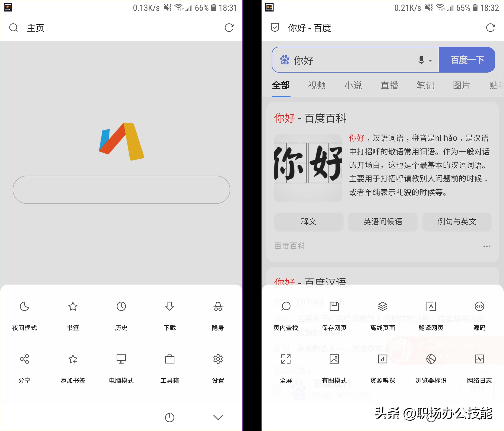
Task: Toggle Desktop mode monitor icon (电脑模式)
Action: tap(121, 359)
